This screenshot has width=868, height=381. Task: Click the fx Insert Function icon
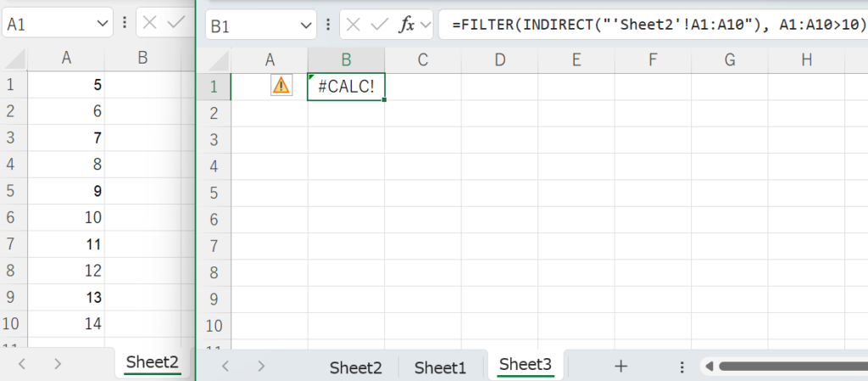[407, 25]
